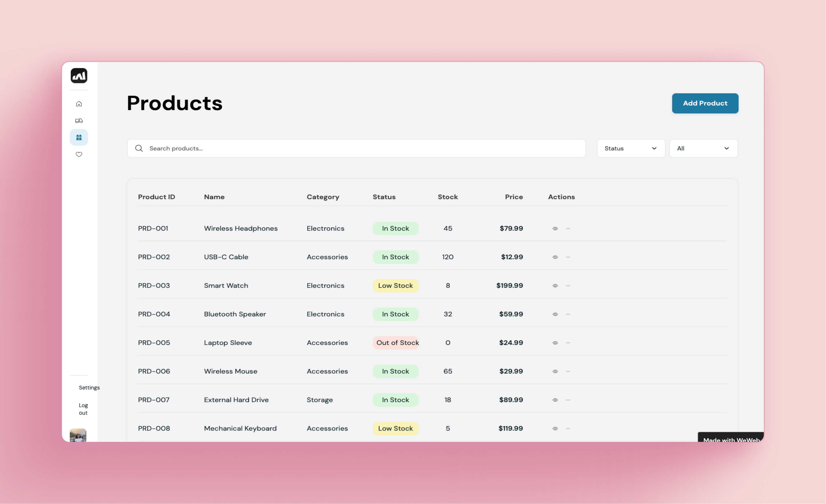Toggle the eye view for Mechanical Keyboard
This screenshot has height=504, width=826.
(x=555, y=428)
